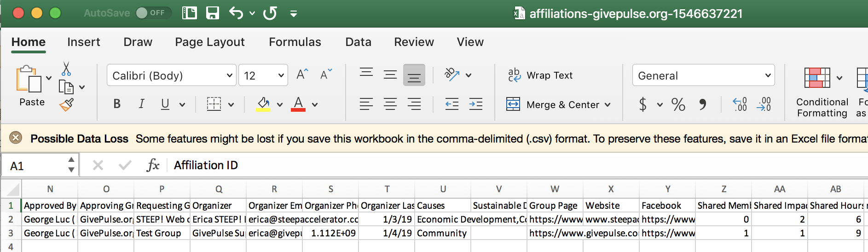Toggle Bold formatting

(117, 104)
